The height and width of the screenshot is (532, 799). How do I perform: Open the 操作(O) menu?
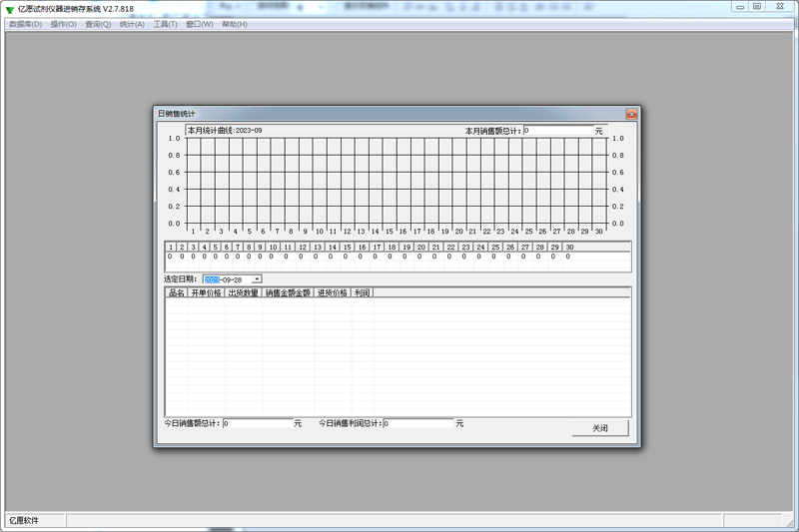63,24
